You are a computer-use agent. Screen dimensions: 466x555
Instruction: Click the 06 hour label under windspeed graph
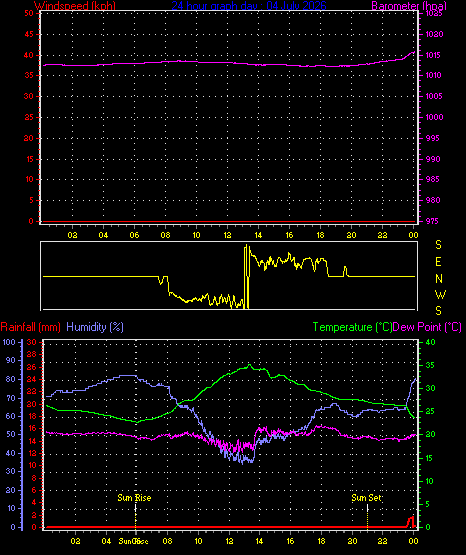click(x=134, y=235)
